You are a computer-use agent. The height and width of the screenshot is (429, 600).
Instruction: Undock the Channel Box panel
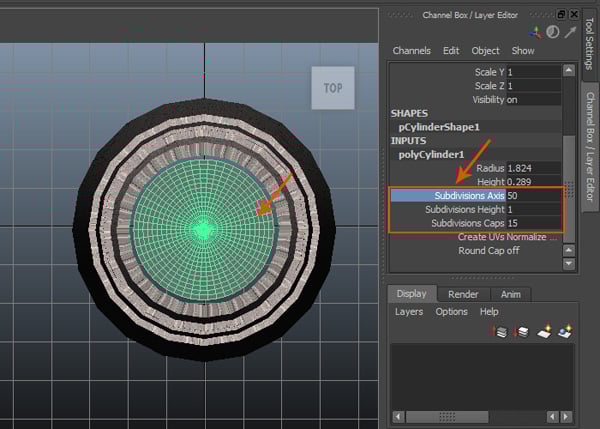[561, 14]
